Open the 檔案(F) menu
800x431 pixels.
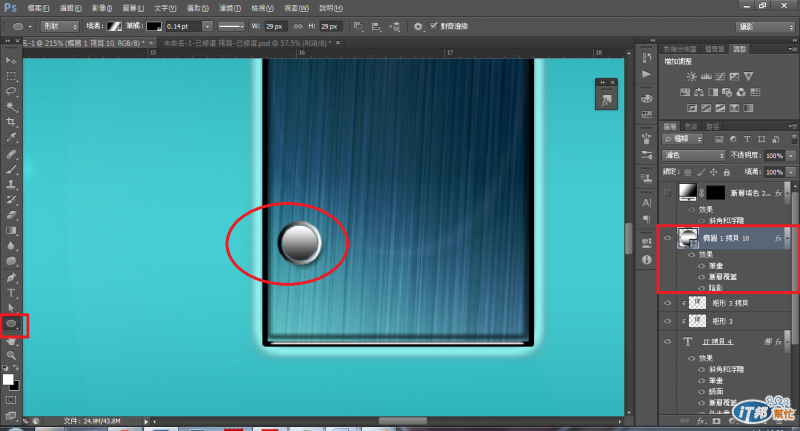point(38,8)
